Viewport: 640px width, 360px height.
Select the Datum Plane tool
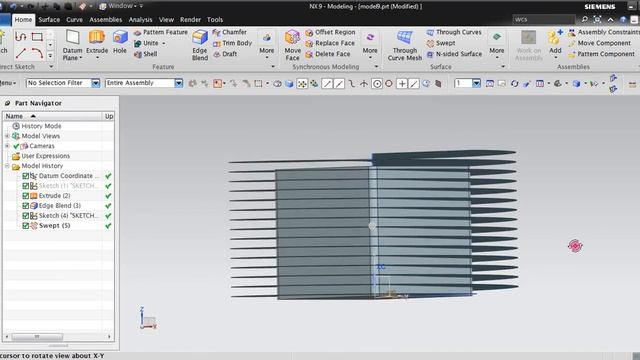[x=73, y=45]
